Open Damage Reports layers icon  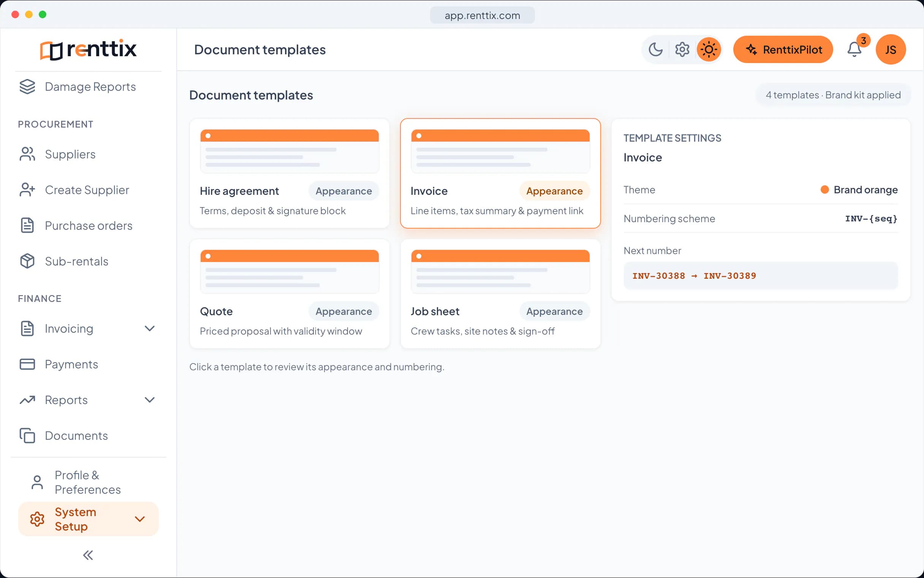27,87
